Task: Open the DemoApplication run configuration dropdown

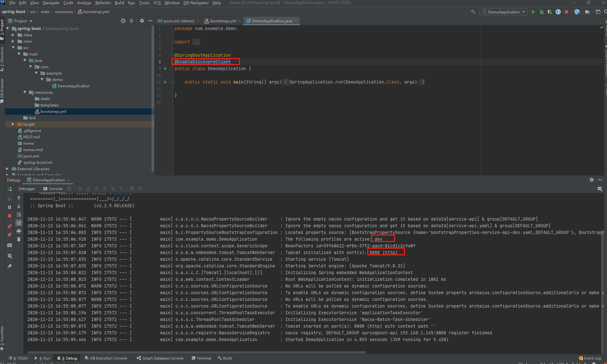Action: (x=504, y=12)
